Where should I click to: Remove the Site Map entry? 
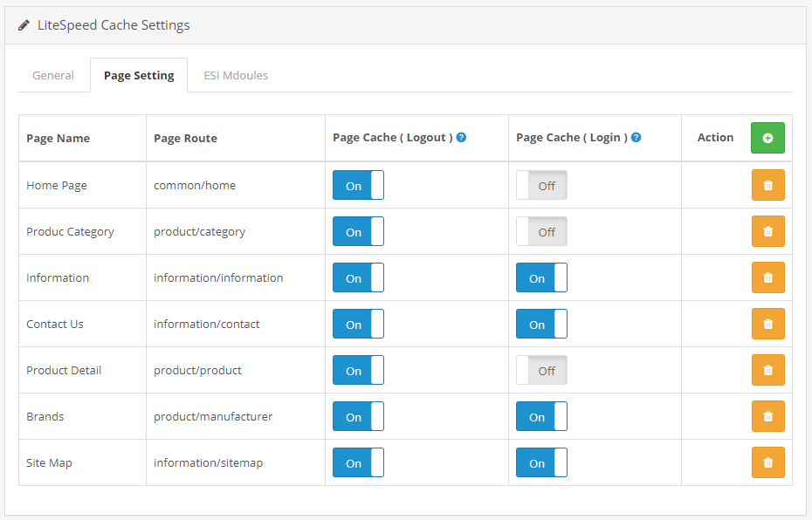(x=767, y=462)
